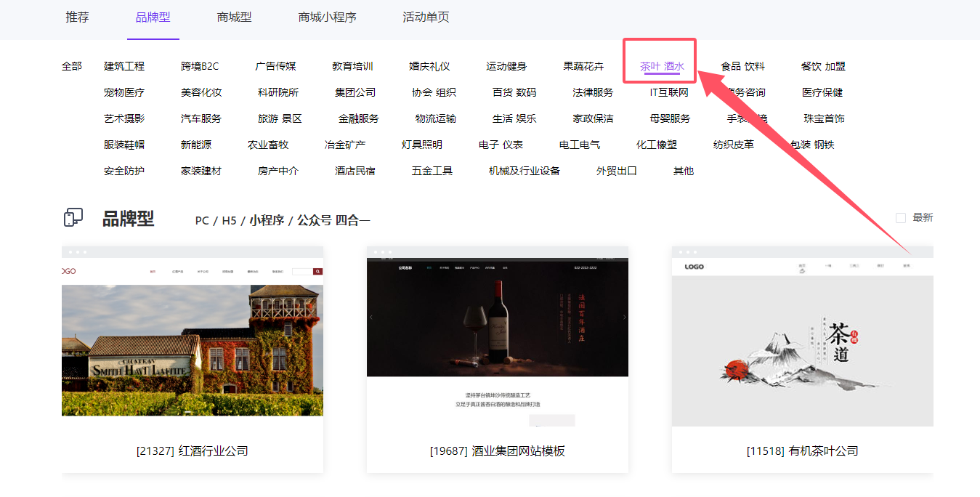
Task: Filter templates by 教育培训
Action: 352,66
